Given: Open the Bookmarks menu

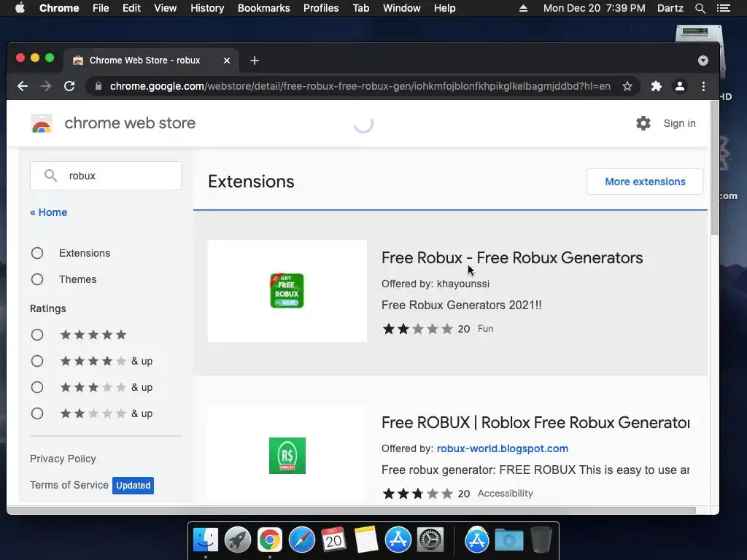Looking at the screenshot, I should coord(264,8).
